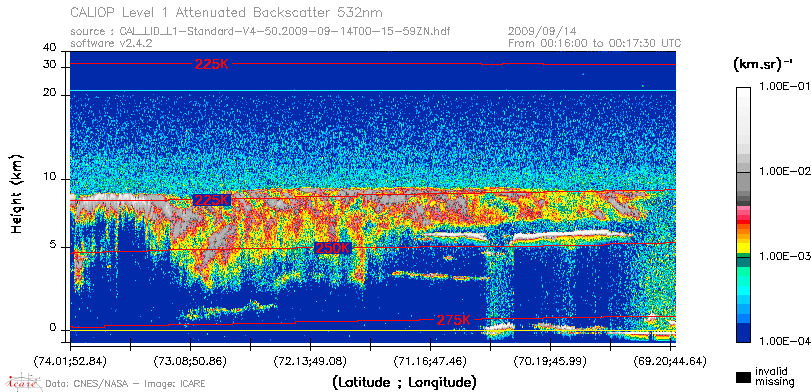Click the red-orange section of the colorbar
This screenshot has height=392, width=811.
click(x=743, y=225)
